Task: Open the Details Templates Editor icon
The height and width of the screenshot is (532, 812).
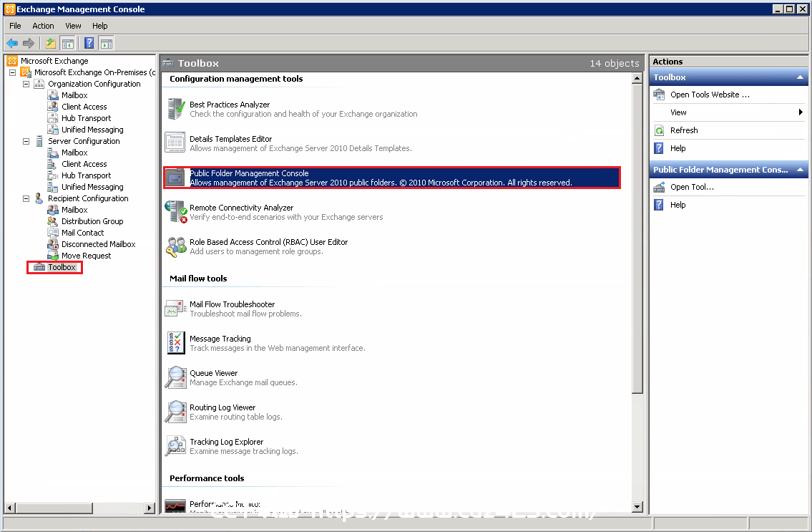Action: pos(175,142)
